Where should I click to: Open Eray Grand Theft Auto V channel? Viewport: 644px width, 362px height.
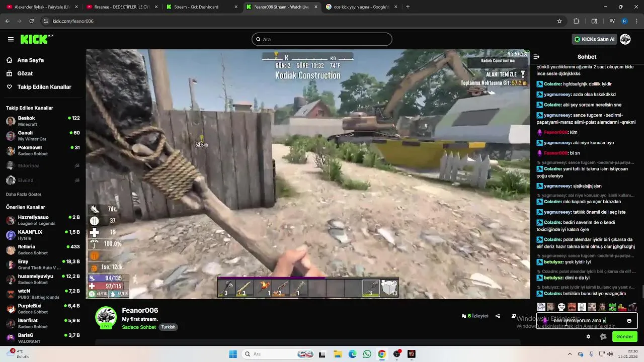pyautogui.click(x=43, y=264)
